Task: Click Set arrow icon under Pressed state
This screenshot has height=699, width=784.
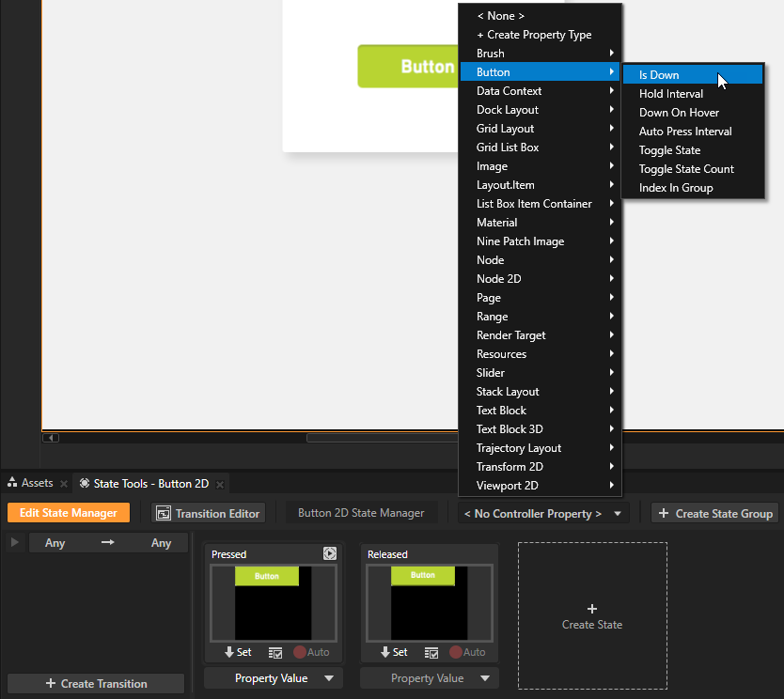Action: click(229, 652)
